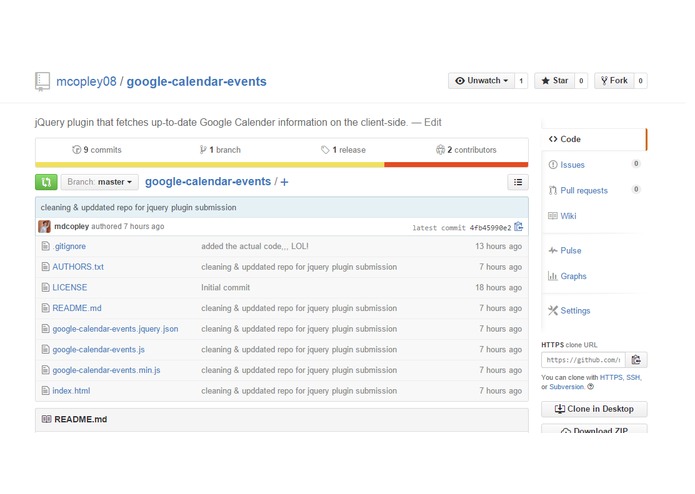
Task: Fork the repository
Action: pos(614,81)
